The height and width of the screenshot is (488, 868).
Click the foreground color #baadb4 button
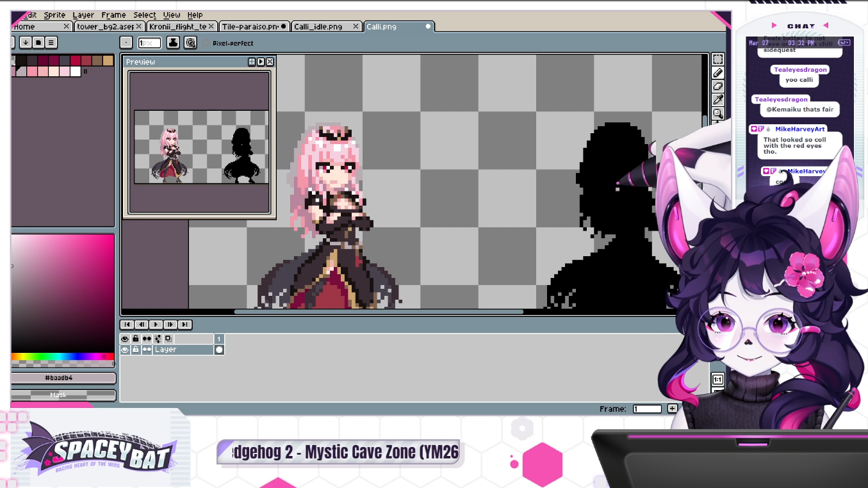coord(63,378)
